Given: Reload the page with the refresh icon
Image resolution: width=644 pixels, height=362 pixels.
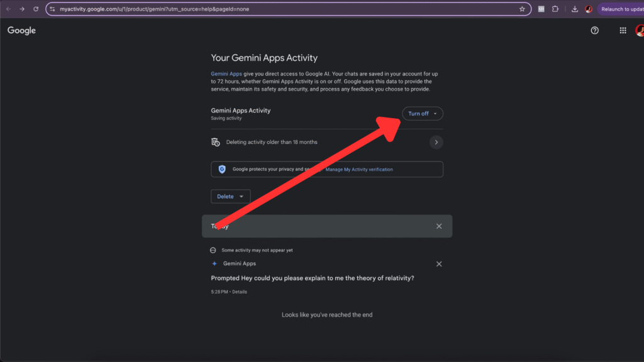Looking at the screenshot, I should [36, 9].
